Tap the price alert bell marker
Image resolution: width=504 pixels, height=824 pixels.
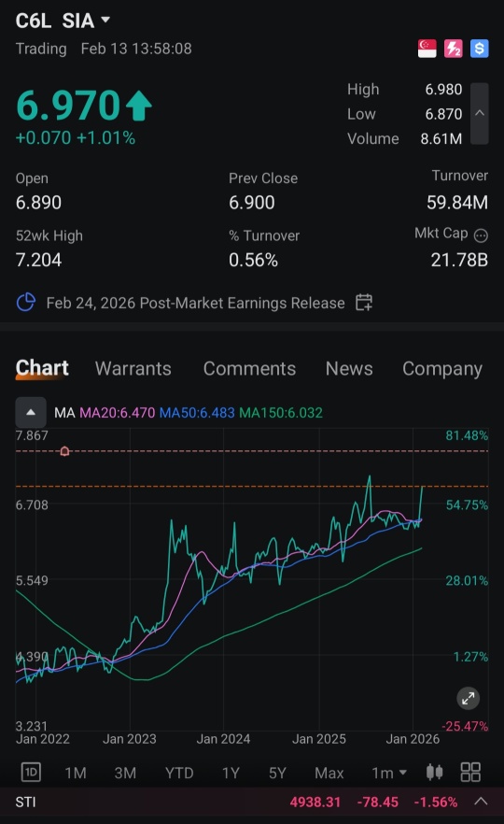(64, 451)
